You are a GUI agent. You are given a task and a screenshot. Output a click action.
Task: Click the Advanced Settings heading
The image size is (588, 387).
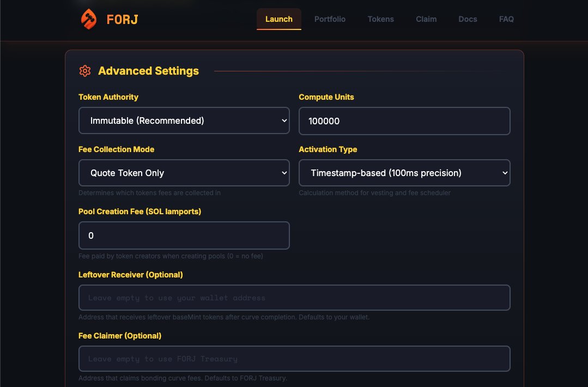coord(149,71)
